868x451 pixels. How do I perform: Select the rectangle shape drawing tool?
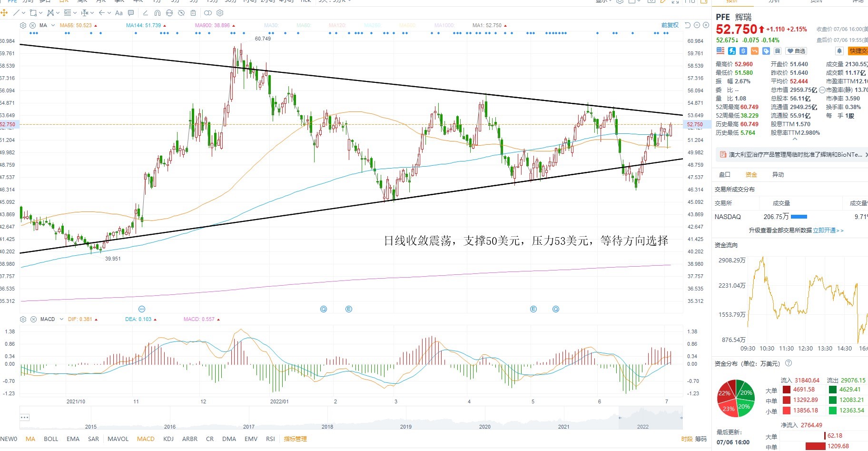pyautogui.click(x=33, y=13)
